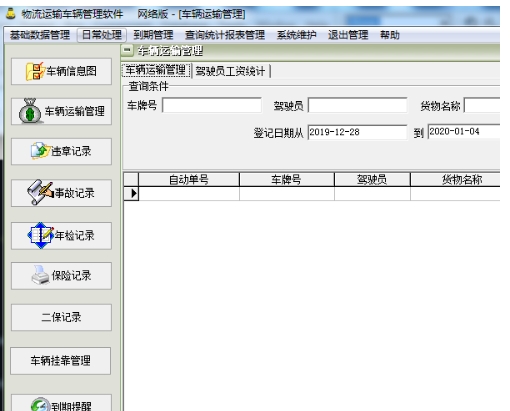Click the folder icon beside 车辆信息图

[35, 71]
